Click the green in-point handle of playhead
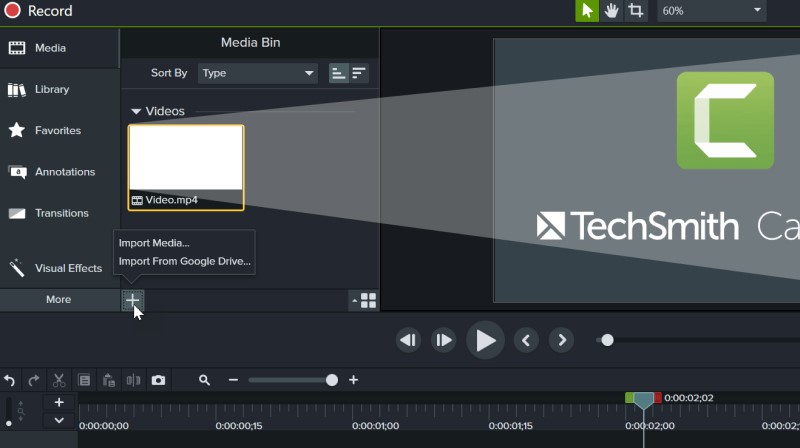The image size is (800, 448). [x=630, y=397]
